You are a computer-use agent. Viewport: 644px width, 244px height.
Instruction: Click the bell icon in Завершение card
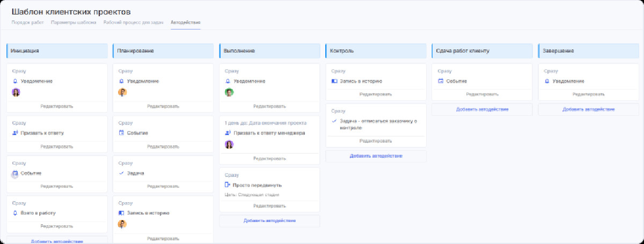(x=547, y=81)
